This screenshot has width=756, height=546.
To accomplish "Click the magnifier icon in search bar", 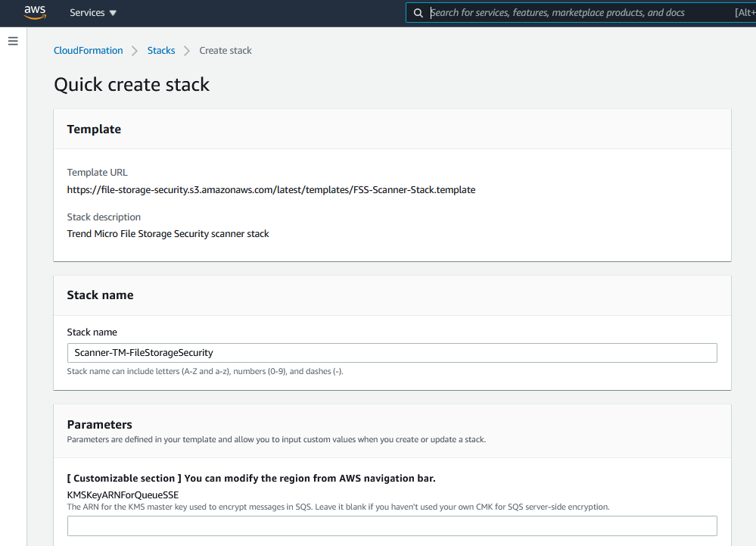I will click(x=418, y=13).
